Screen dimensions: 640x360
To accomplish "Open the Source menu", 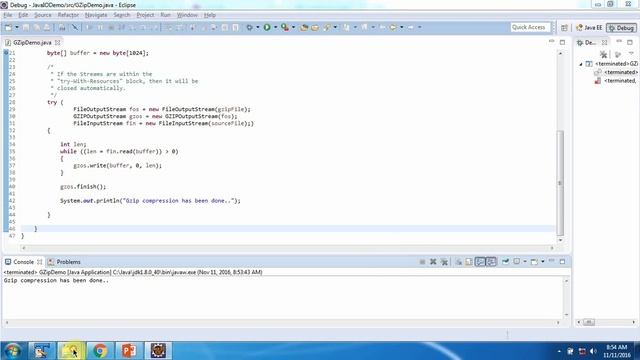I will [x=43, y=15].
